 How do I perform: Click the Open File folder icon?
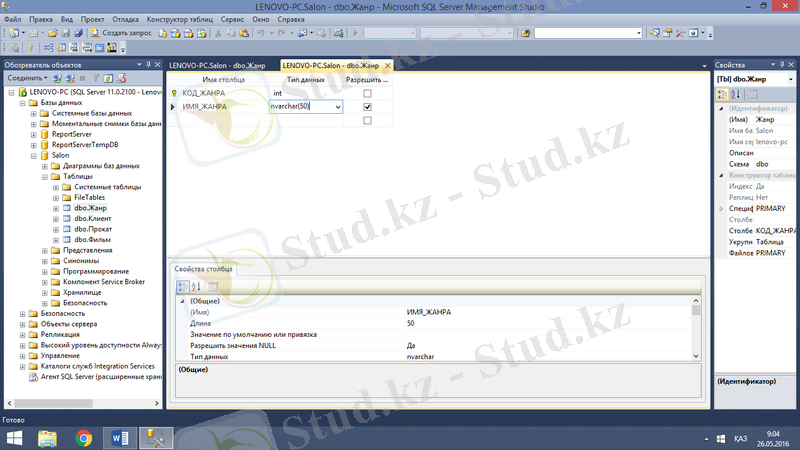[x=53, y=33]
